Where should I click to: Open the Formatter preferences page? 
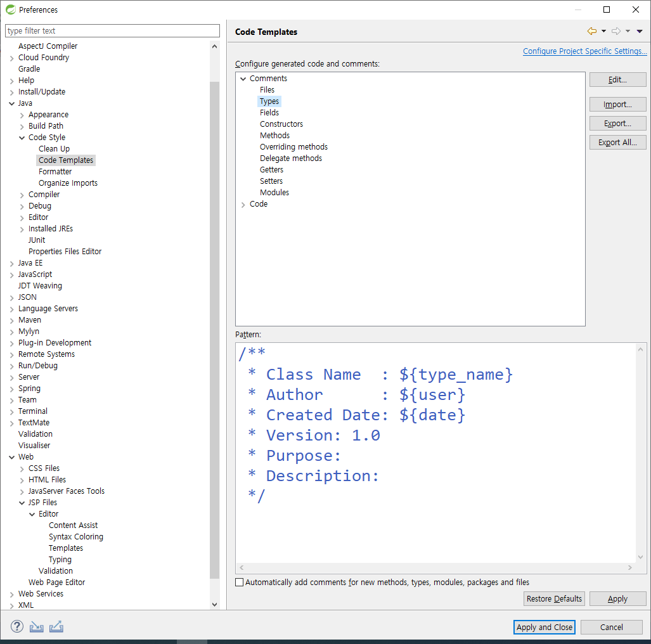(55, 172)
